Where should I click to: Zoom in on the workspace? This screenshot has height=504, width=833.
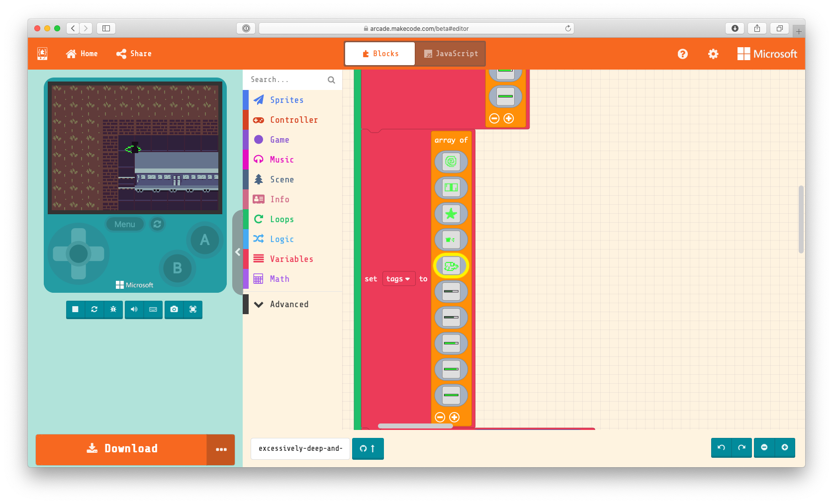coord(785,447)
